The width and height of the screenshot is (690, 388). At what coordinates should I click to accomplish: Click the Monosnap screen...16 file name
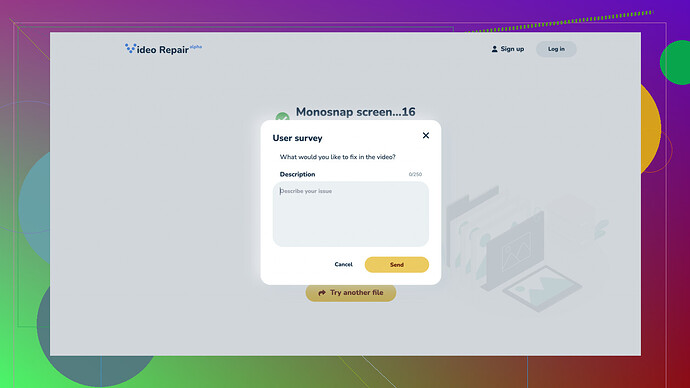point(355,112)
